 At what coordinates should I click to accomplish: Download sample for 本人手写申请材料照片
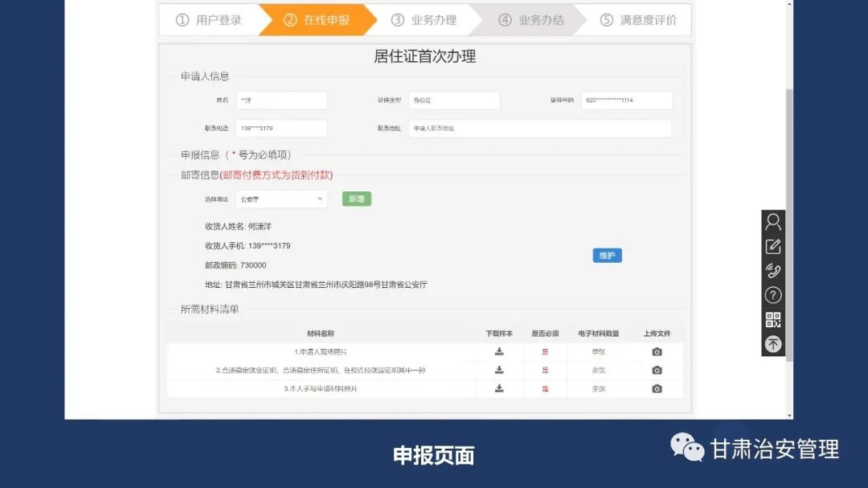click(x=499, y=388)
